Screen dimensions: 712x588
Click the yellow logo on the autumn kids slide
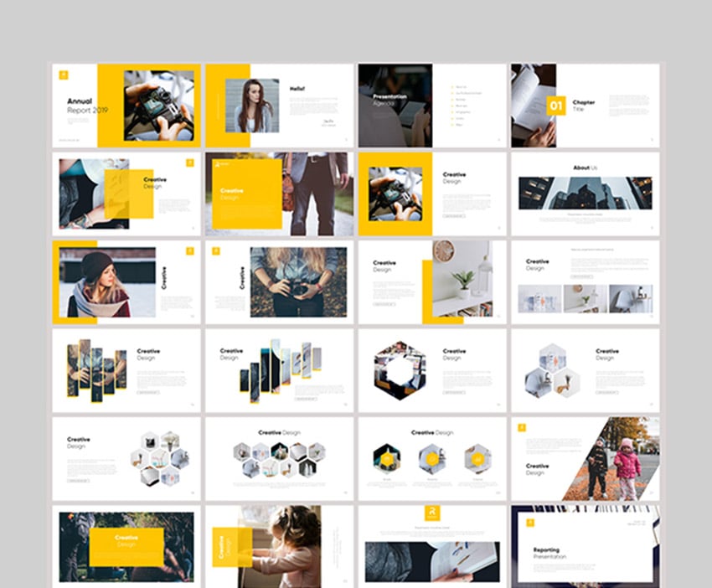[x=522, y=428]
